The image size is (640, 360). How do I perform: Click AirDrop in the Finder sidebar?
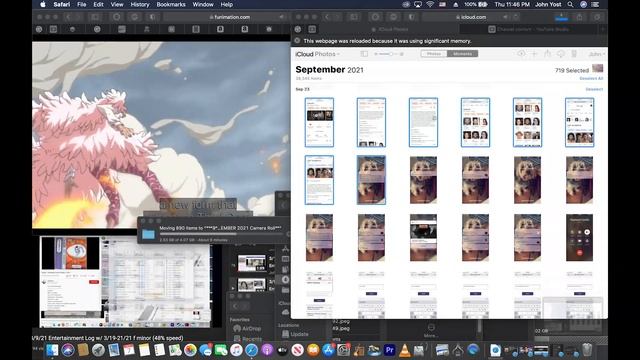(x=247, y=328)
